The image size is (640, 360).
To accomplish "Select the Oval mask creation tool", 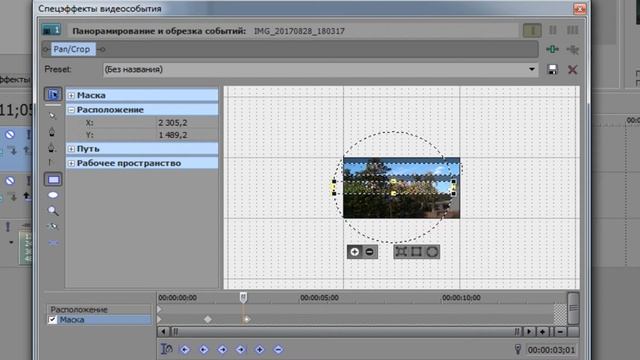I will (x=53, y=195).
